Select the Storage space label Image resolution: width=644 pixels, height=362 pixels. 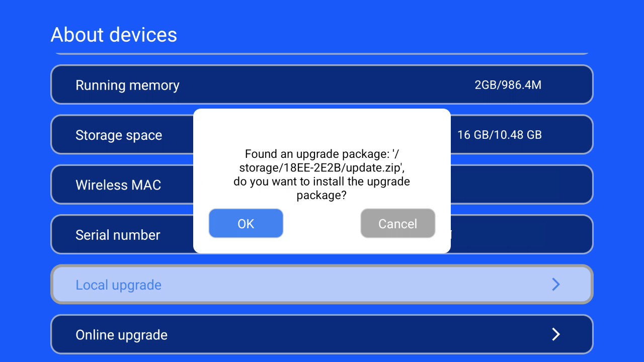pyautogui.click(x=119, y=135)
